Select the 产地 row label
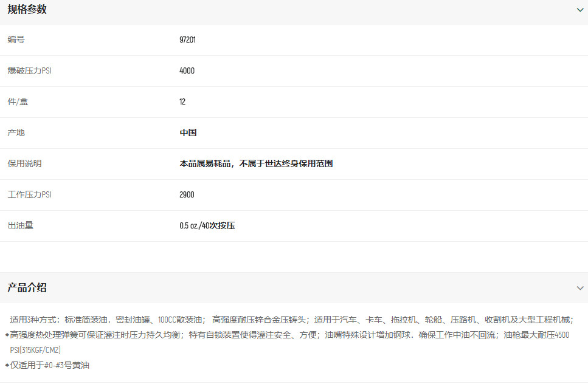588x387 pixels. coord(16,133)
